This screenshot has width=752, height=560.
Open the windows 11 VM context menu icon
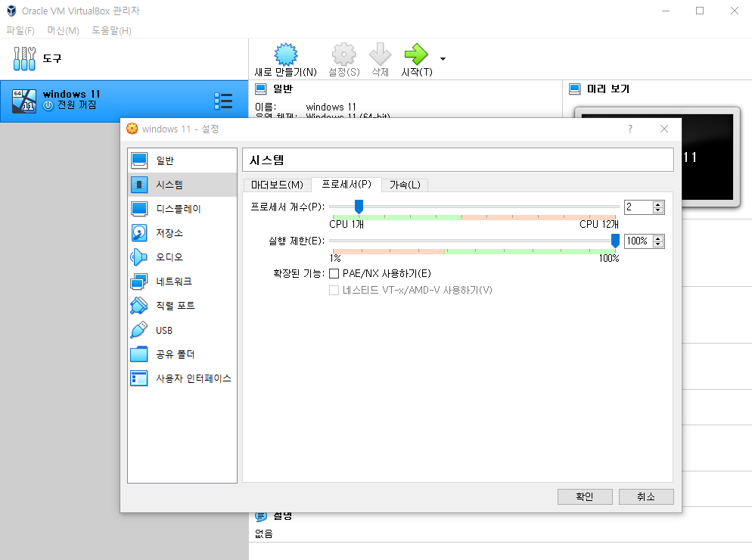[x=224, y=101]
